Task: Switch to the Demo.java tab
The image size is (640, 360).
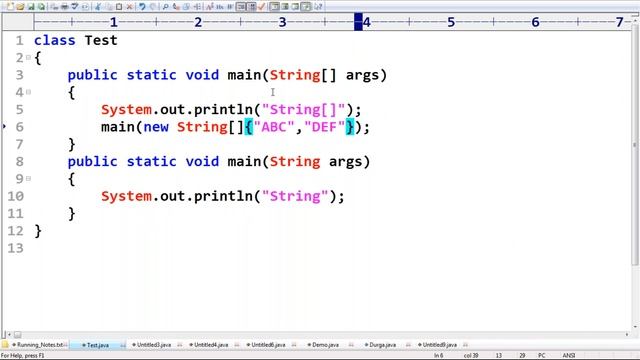Action: [x=325, y=345]
